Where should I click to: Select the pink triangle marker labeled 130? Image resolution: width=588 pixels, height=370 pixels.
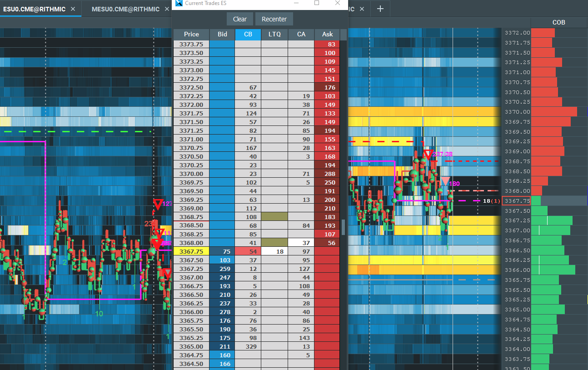(446, 182)
